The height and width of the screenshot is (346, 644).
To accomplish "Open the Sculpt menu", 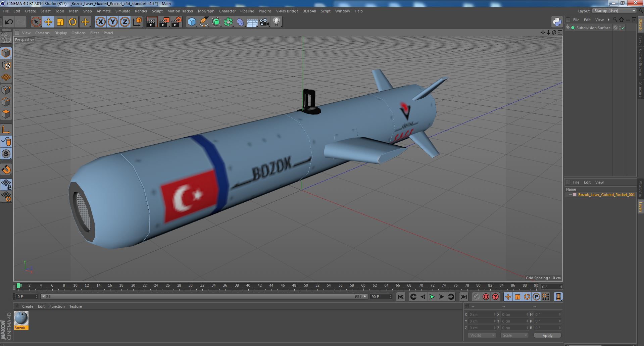I will pyautogui.click(x=157, y=11).
